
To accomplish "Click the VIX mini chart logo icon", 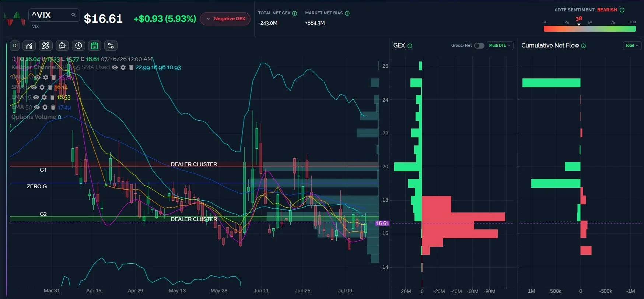I will [x=14, y=19].
